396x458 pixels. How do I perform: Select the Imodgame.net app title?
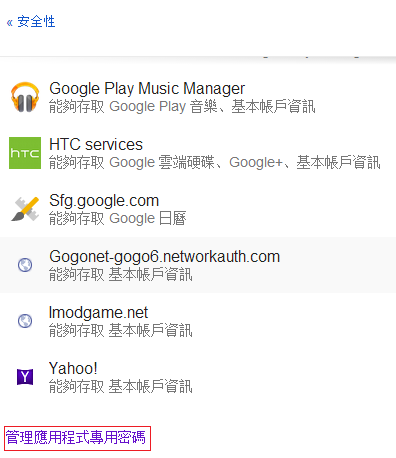(x=98, y=313)
